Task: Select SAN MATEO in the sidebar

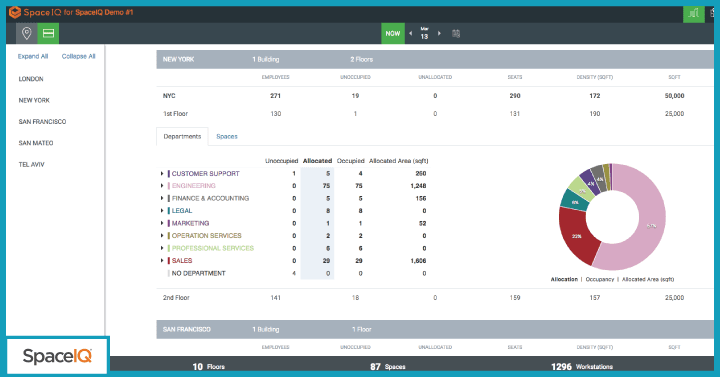Action: tap(36, 143)
